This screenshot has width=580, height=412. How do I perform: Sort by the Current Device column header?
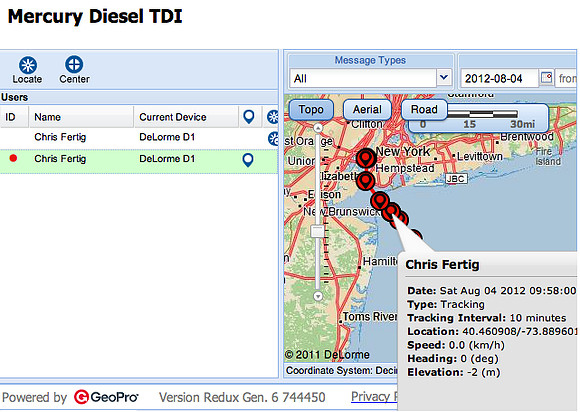coord(186,117)
